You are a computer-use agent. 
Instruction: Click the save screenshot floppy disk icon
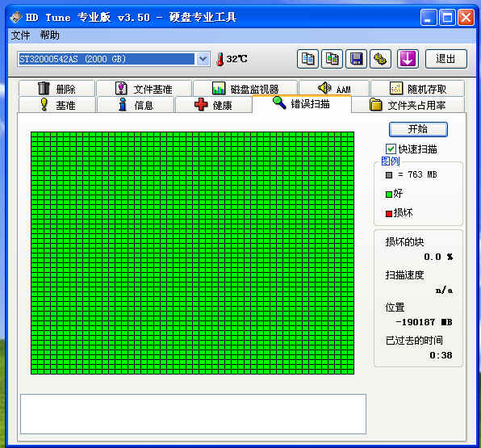[356, 59]
